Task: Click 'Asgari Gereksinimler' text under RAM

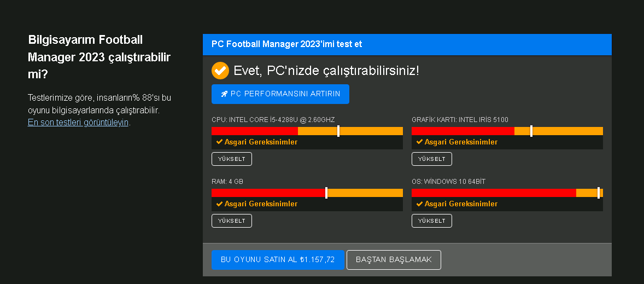Action: point(261,204)
